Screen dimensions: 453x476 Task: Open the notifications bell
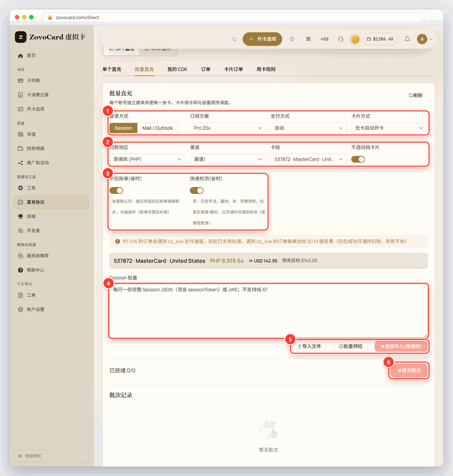(x=407, y=39)
